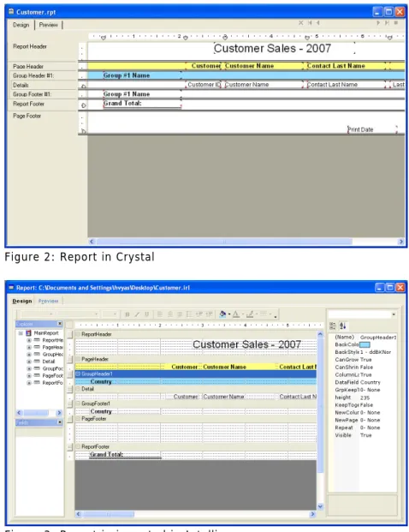Toggle Detail section collapse box in designer
The image size is (409, 532).
[x=78, y=389]
